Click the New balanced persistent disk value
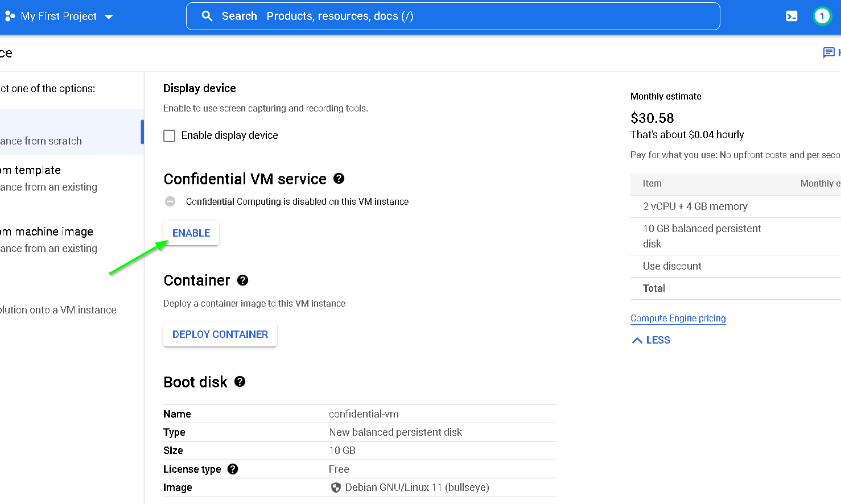 (395, 432)
